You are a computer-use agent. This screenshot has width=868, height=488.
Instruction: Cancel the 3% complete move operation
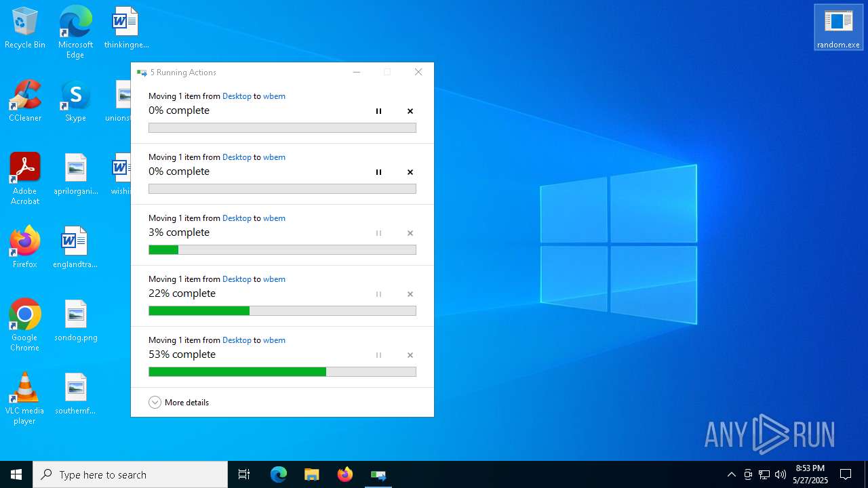pos(410,233)
